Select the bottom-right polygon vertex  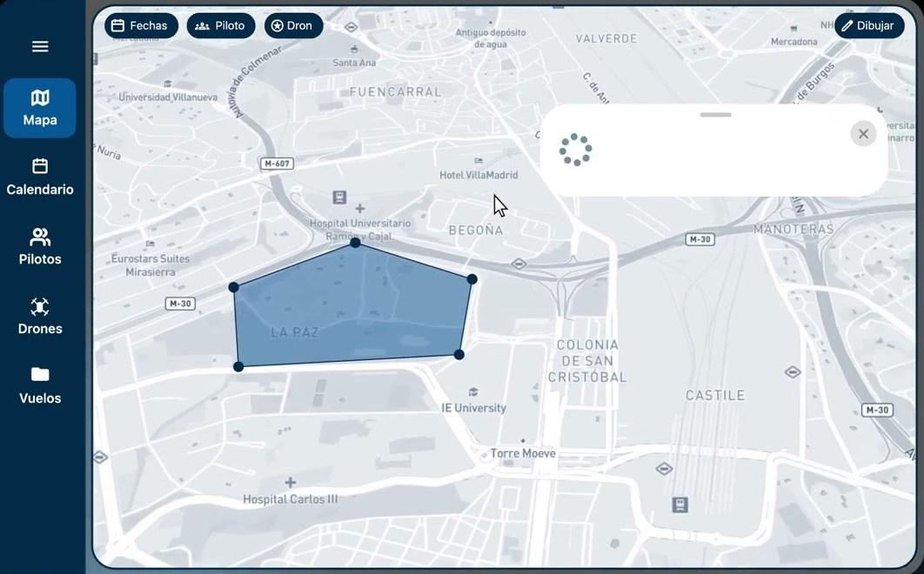pyautogui.click(x=459, y=354)
